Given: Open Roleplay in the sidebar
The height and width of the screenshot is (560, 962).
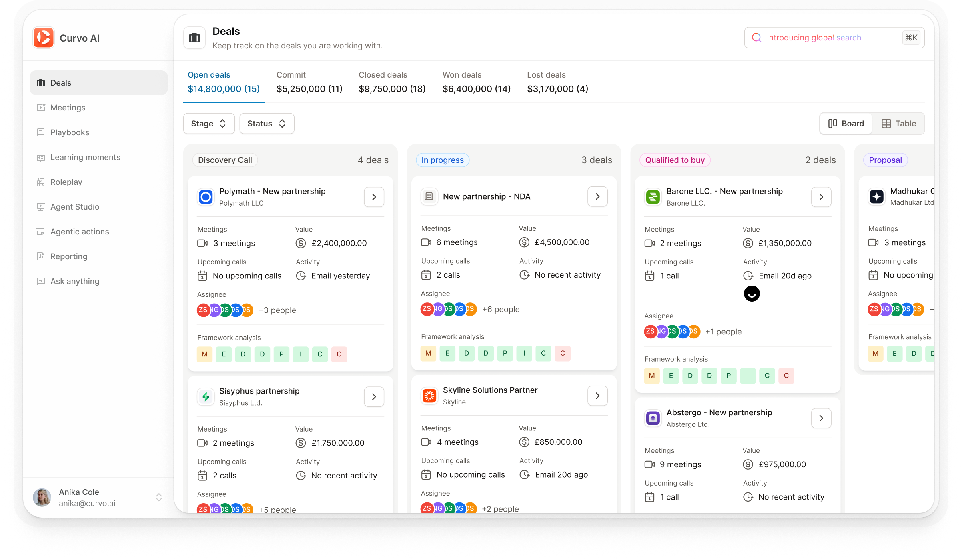Looking at the screenshot, I should tap(98, 182).
